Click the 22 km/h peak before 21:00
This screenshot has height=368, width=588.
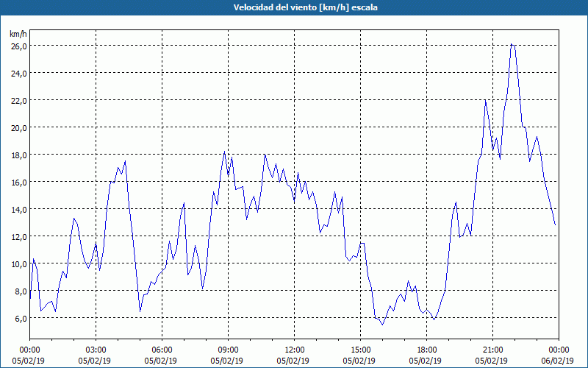pos(485,101)
